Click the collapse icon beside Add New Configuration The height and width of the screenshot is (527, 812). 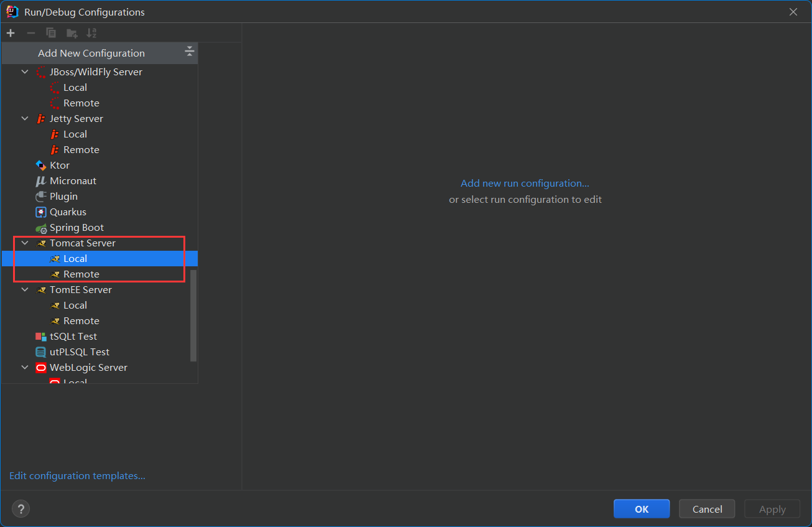point(190,52)
